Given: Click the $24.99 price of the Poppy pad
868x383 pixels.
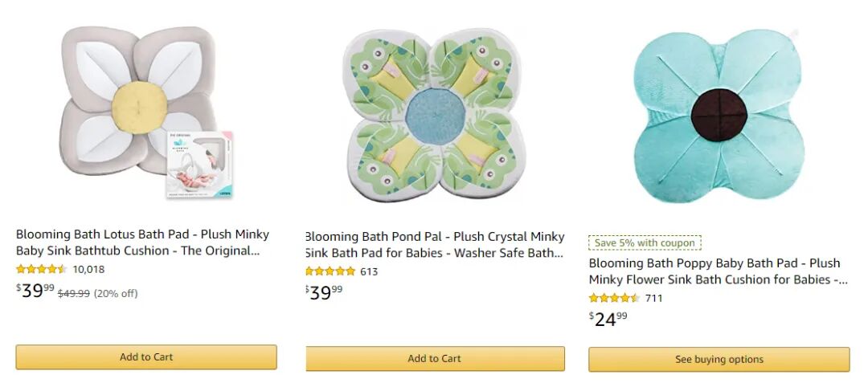Looking at the screenshot, I should click(x=608, y=319).
